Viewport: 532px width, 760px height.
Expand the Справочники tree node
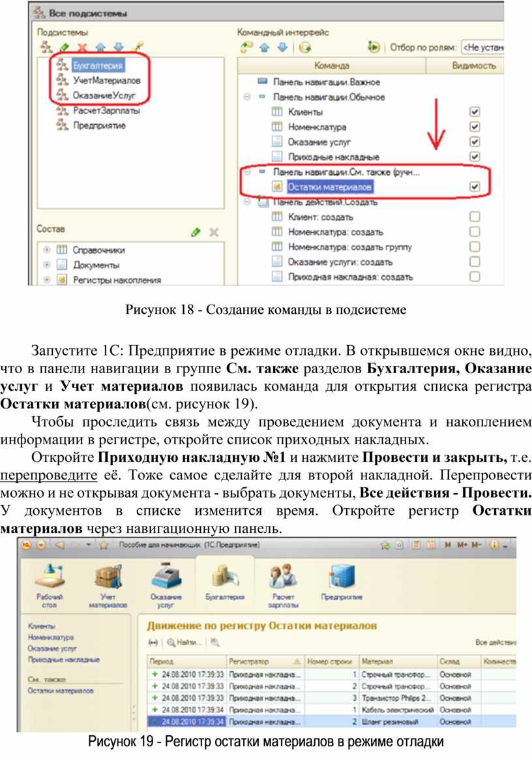(x=46, y=250)
